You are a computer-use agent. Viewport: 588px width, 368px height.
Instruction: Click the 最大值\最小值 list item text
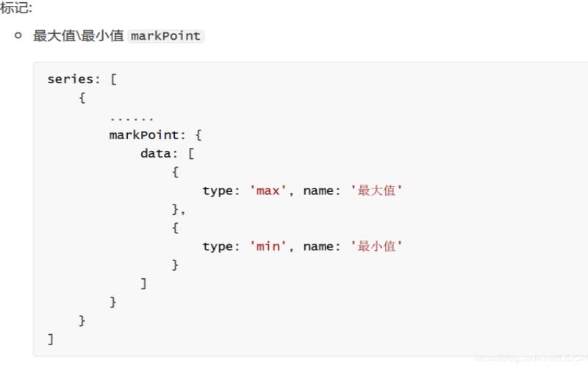(x=78, y=35)
